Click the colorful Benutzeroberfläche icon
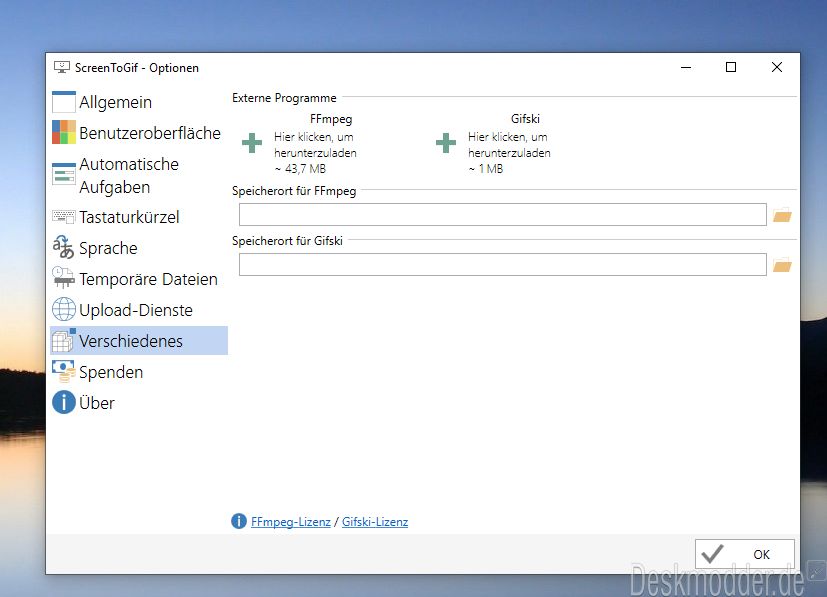The height and width of the screenshot is (597, 827). 64,132
